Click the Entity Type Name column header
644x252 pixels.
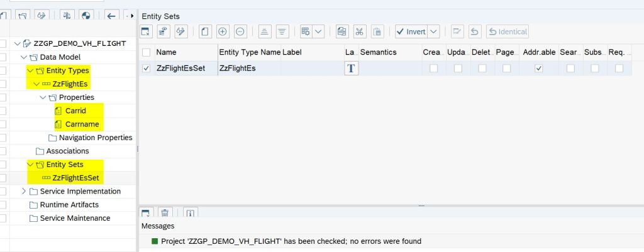[x=249, y=52]
